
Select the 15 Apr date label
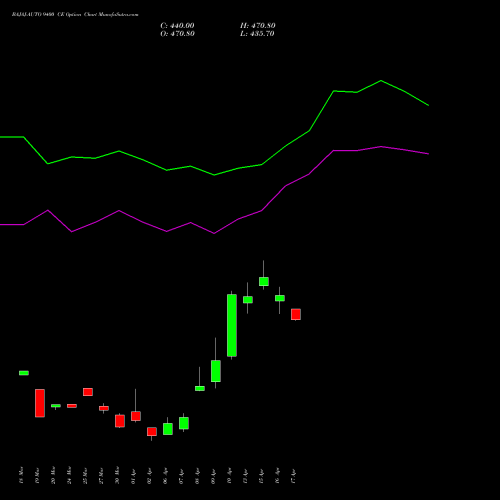tap(261, 475)
